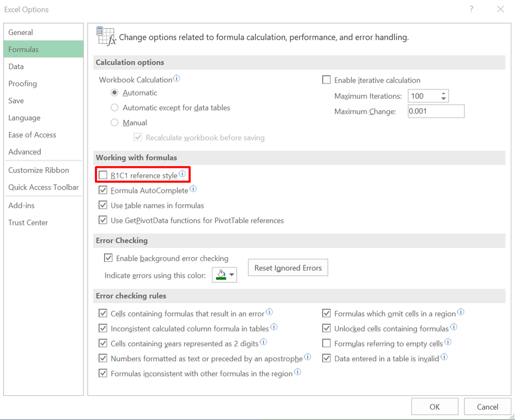This screenshot has height=420, width=515.
Task: Click the green fill error color swatch
Action: [221, 275]
